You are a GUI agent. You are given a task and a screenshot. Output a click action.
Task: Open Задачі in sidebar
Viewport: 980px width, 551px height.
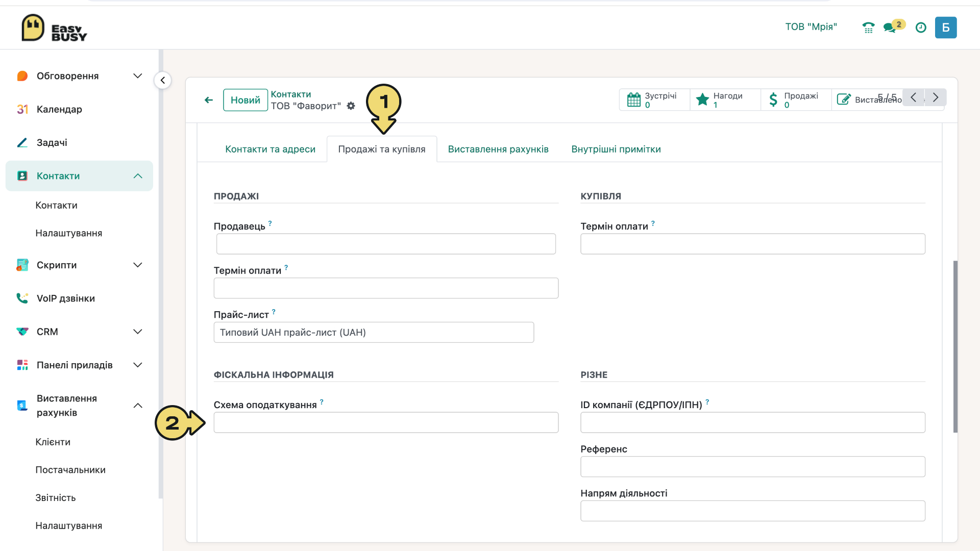[x=52, y=142]
